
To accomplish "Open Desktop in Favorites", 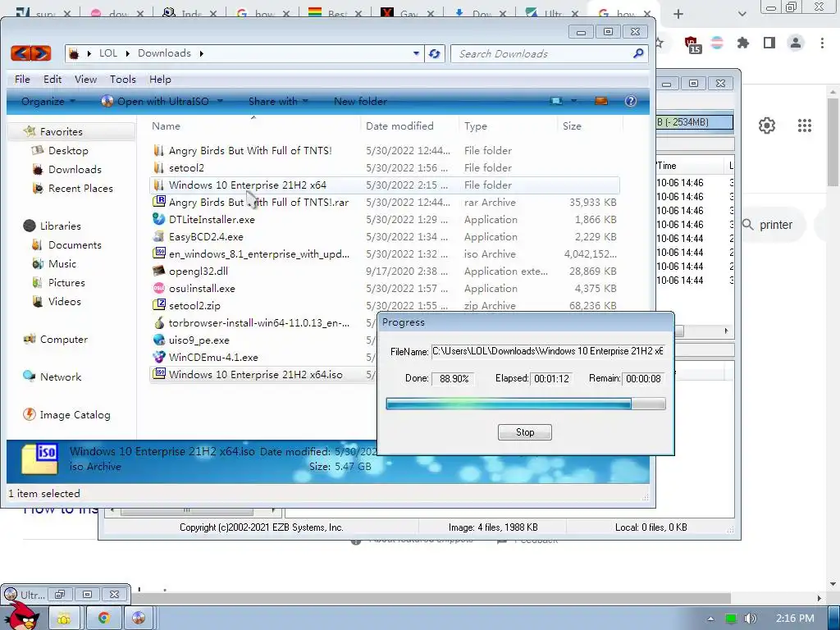I will pyautogui.click(x=68, y=151).
